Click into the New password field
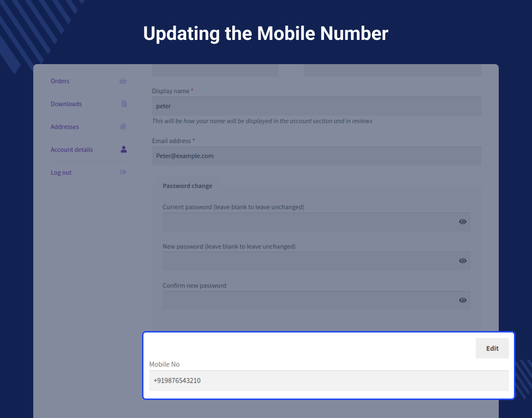The height and width of the screenshot is (418, 532). pyautogui.click(x=309, y=261)
